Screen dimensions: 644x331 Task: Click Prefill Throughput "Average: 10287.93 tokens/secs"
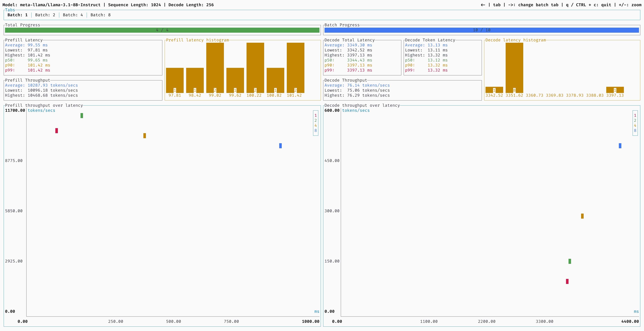tap(41, 85)
